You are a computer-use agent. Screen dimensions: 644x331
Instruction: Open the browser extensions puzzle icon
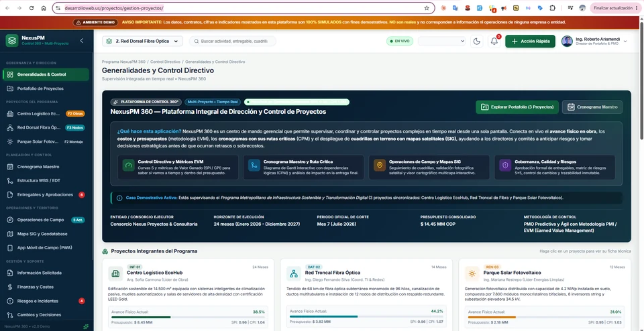[x=552, y=8]
